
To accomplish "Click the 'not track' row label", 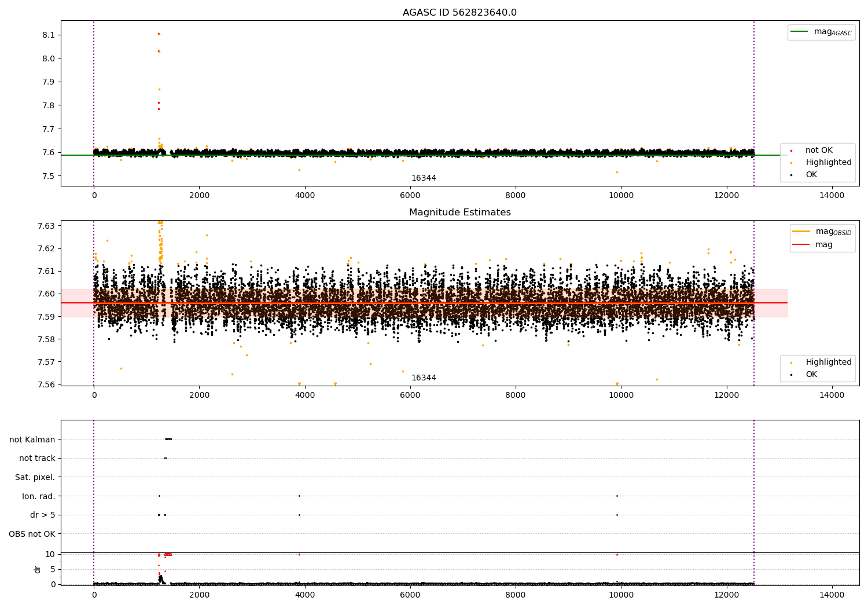I will point(37,458).
